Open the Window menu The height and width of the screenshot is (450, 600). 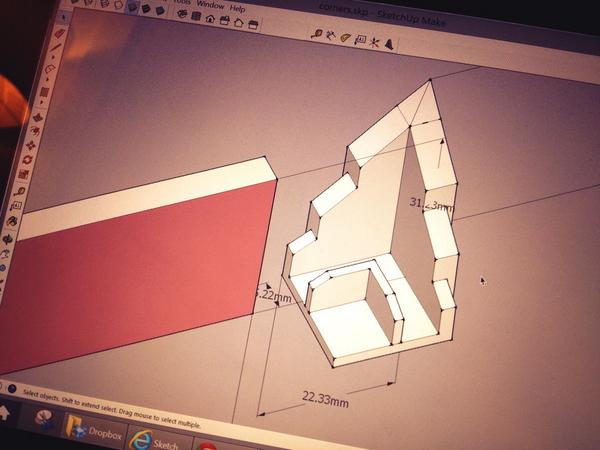coord(210,5)
